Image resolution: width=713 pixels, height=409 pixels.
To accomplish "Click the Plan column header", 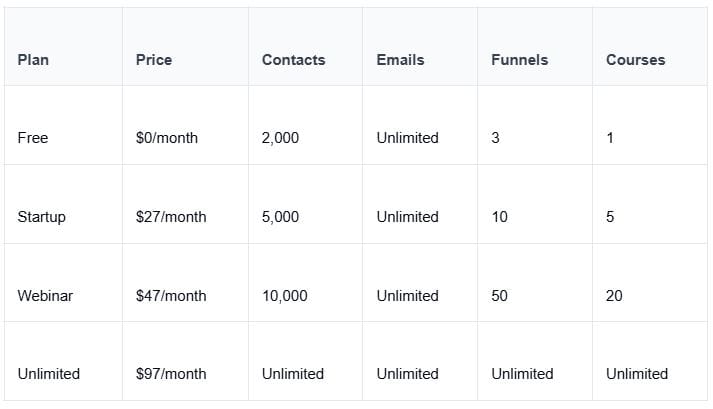I will pyautogui.click(x=33, y=60).
